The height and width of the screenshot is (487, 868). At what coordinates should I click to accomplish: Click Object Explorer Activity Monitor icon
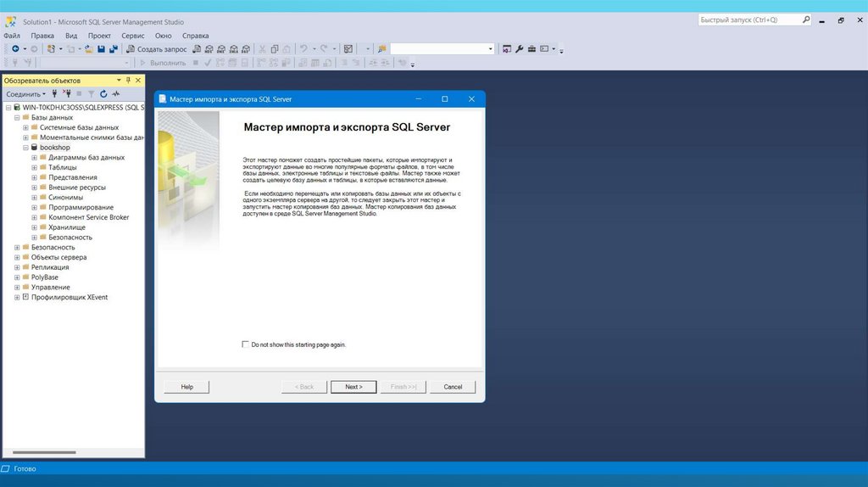115,93
